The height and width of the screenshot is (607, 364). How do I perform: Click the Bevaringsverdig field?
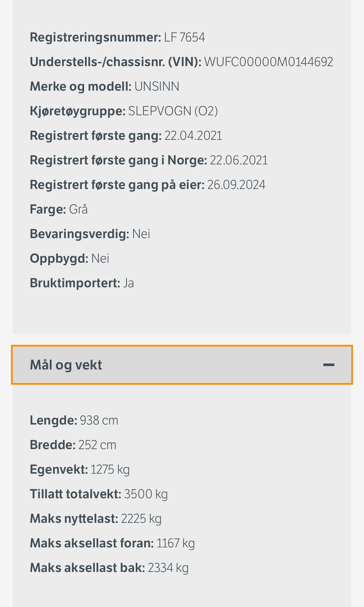click(90, 233)
